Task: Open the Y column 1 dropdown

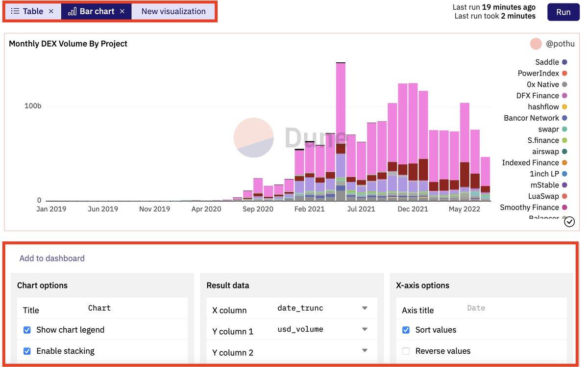Action: click(365, 329)
